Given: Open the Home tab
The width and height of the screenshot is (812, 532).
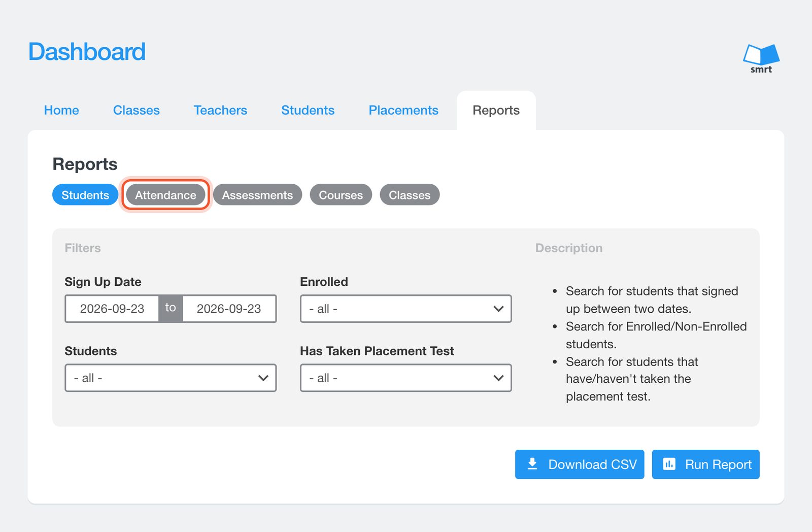Looking at the screenshot, I should (61, 110).
